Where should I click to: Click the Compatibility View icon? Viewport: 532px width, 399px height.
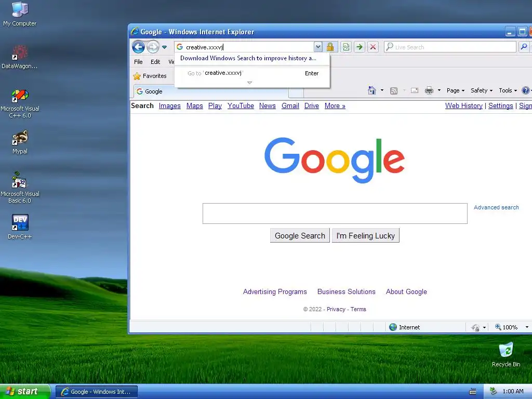(346, 47)
